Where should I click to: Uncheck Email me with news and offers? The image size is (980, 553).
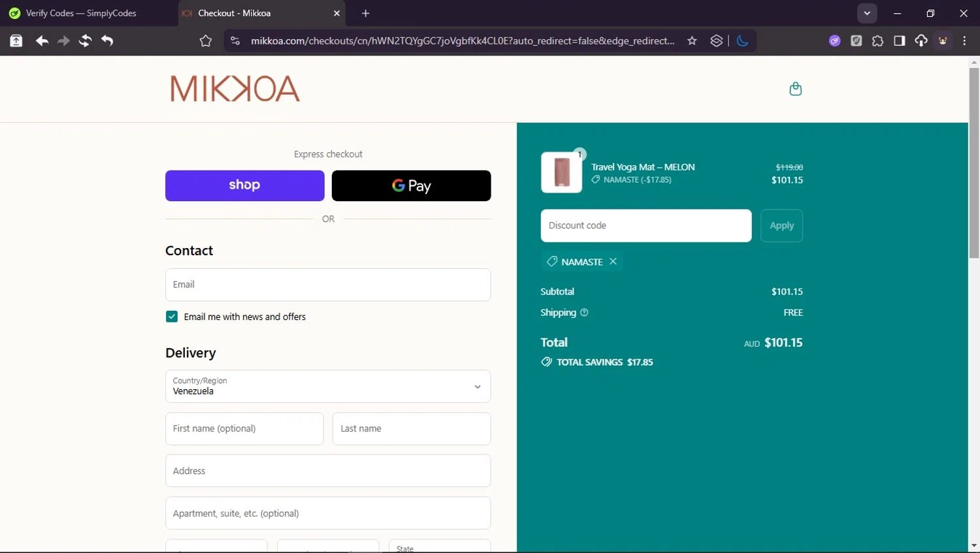click(x=172, y=317)
